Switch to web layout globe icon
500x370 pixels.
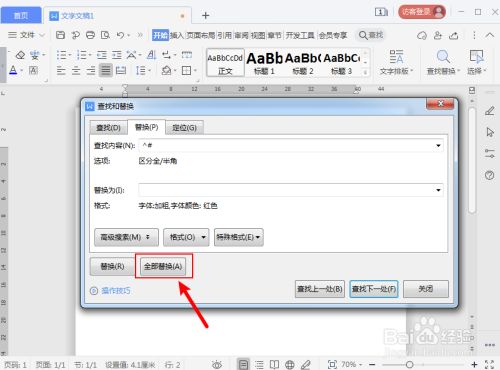click(x=290, y=365)
